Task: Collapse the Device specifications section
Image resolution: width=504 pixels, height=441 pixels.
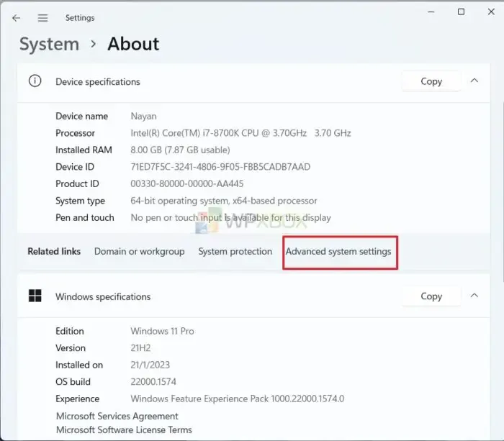Action: 474,81
